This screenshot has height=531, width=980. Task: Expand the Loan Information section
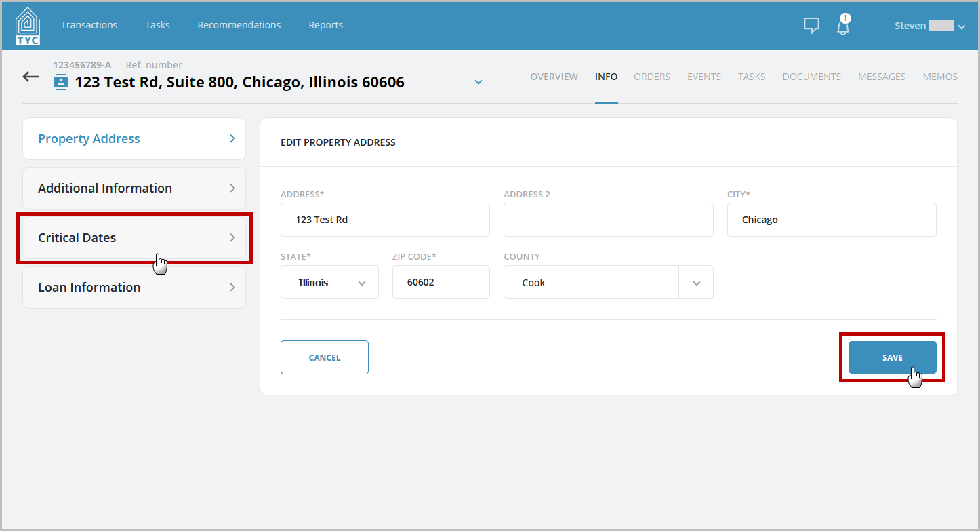click(134, 287)
